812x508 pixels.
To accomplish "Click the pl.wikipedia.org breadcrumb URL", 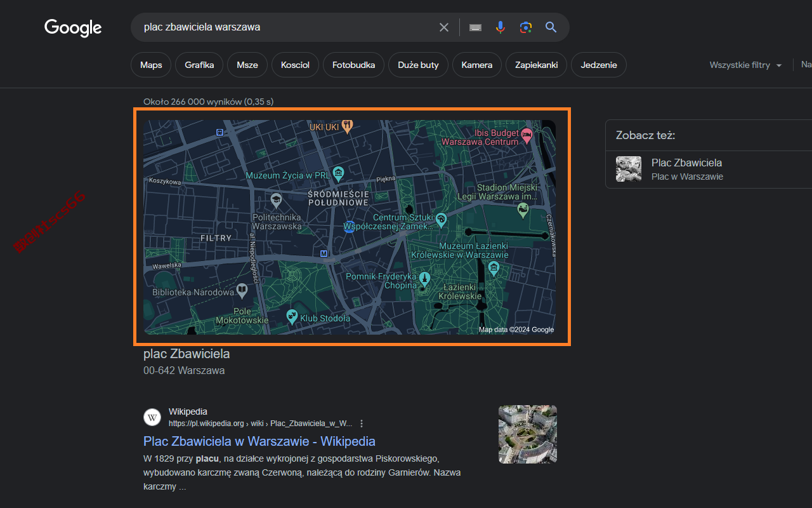I will point(260,424).
